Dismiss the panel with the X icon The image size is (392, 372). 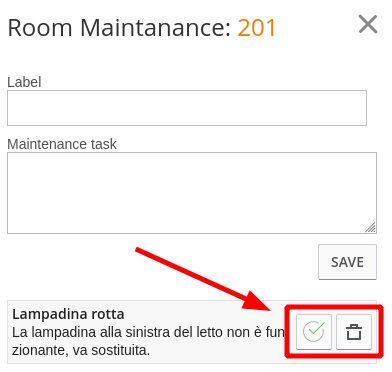(x=368, y=24)
